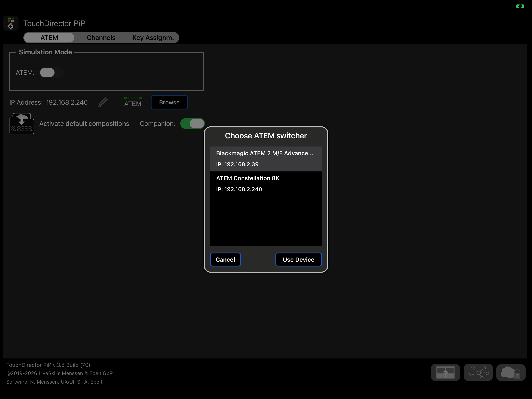Screen dimensions: 532x399
Task: Click the Choose ATEM switcher dialog title
Action: click(x=266, y=136)
